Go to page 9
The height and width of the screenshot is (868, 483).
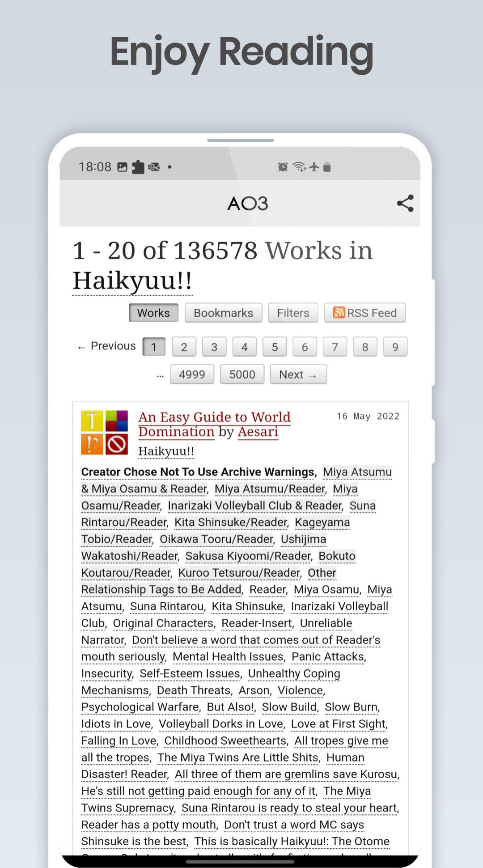395,347
